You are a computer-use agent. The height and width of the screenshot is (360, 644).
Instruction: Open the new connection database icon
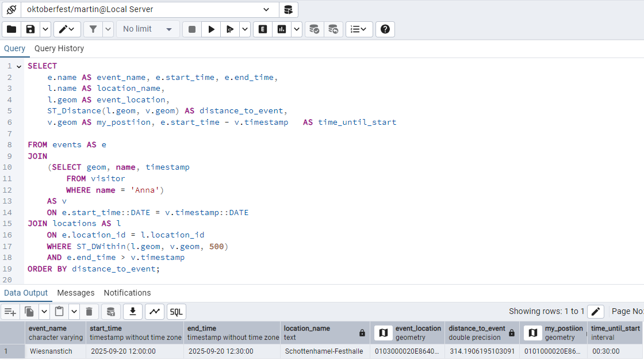pyautogui.click(x=288, y=9)
